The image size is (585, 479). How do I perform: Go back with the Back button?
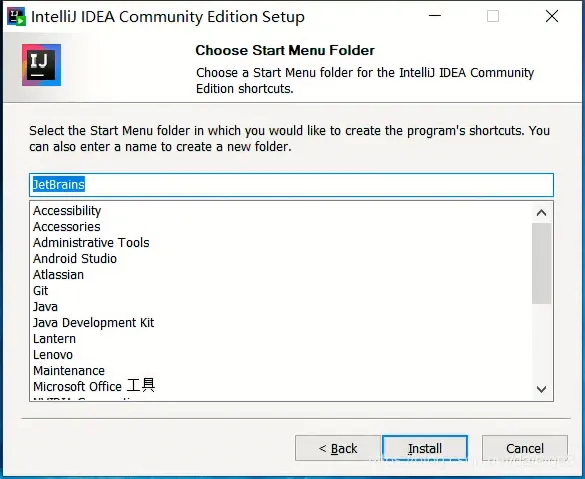pos(338,448)
